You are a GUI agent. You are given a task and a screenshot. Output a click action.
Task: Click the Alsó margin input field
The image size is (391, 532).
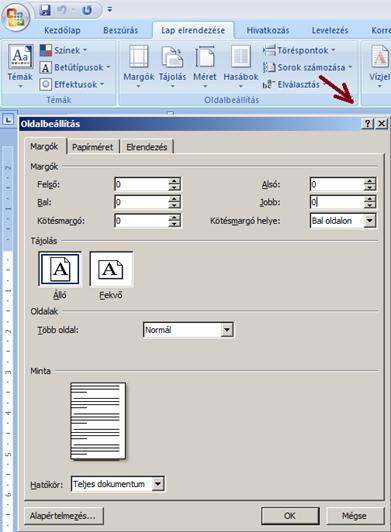tap(337, 185)
